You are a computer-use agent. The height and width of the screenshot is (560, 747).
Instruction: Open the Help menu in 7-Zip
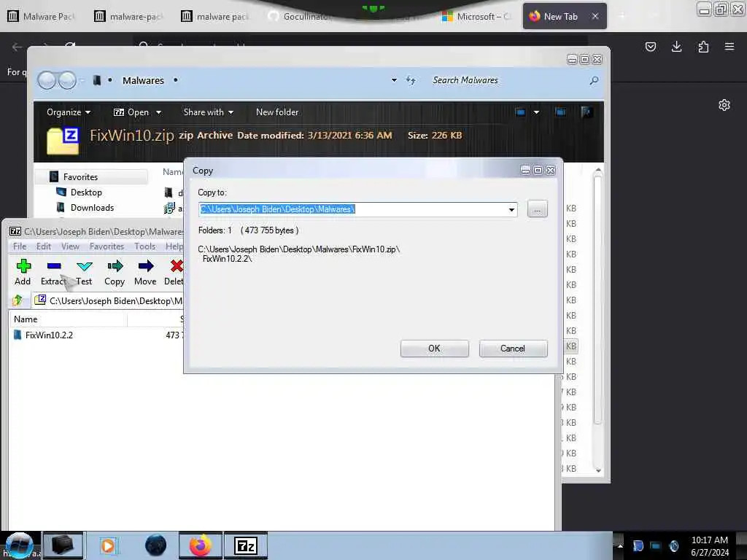pyautogui.click(x=174, y=246)
